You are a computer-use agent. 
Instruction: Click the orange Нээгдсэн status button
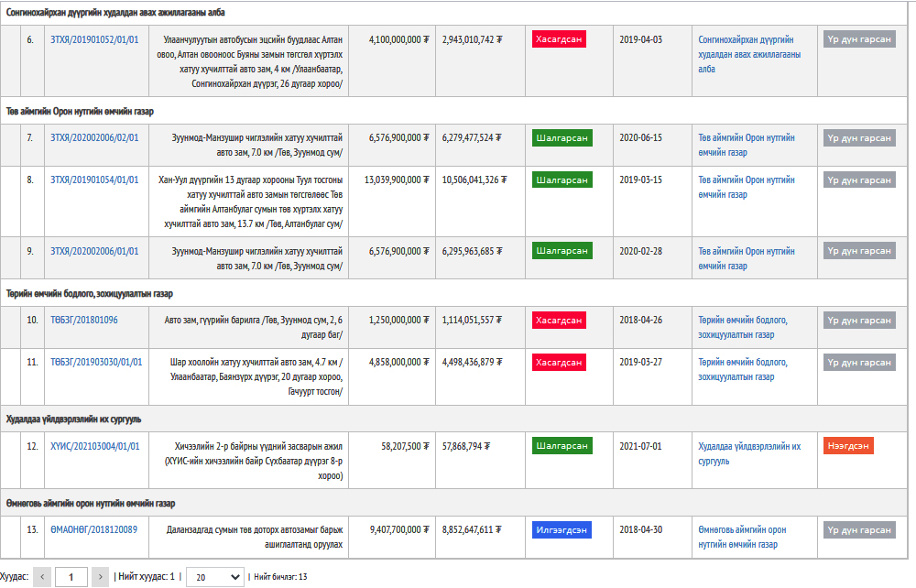click(x=848, y=446)
